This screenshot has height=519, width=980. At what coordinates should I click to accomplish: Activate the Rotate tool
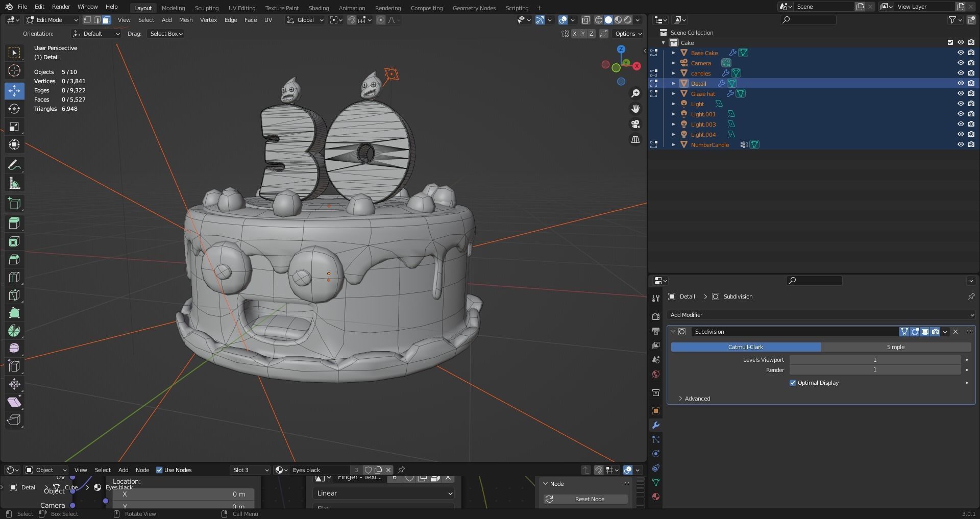click(14, 109)
